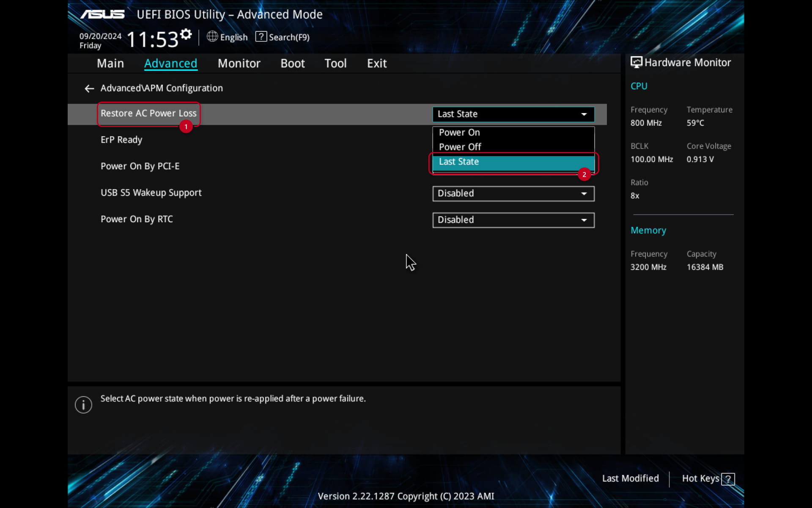
Task: Expand USB S5 Wakeup Support dropdown
Action: tap(513, 193)
